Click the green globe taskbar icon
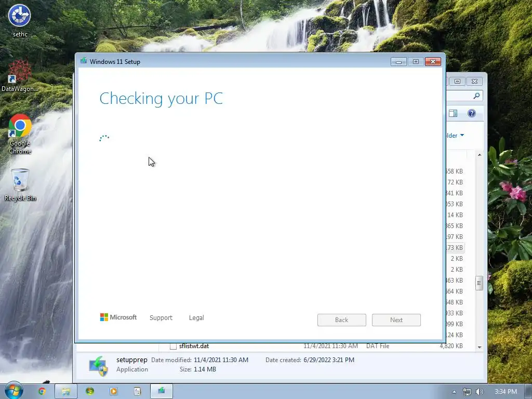532x399 pixels. (x=90, y=391)
